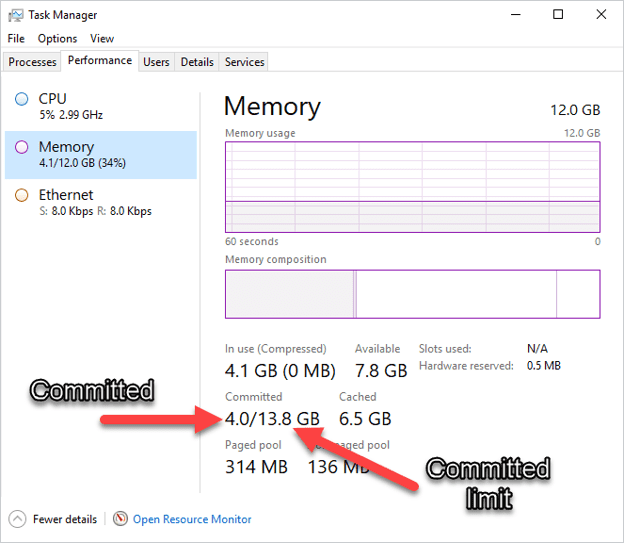Minimize the Task Manager window
The height and width of the screenshot is (543, 624).
[x=516, y=15]
